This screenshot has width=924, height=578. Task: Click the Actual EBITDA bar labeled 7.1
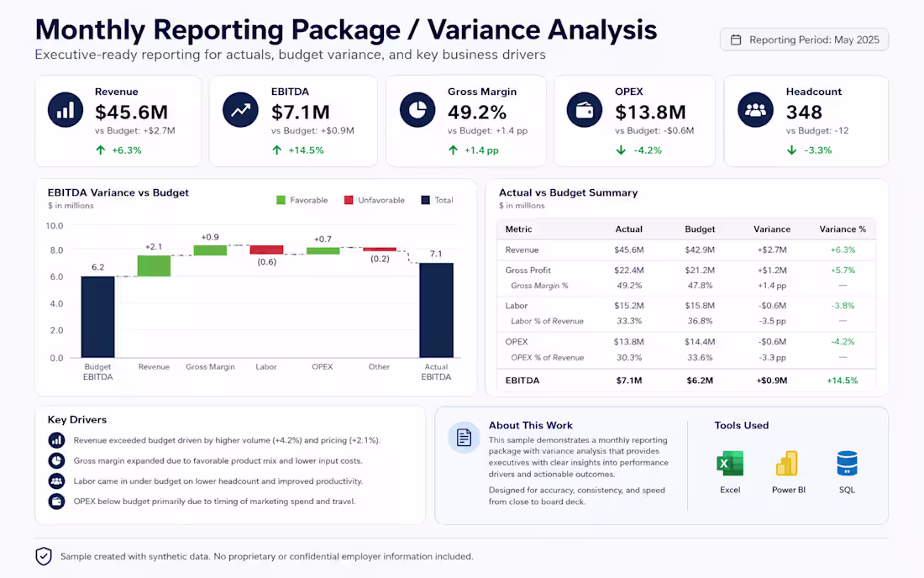(436, 311)
